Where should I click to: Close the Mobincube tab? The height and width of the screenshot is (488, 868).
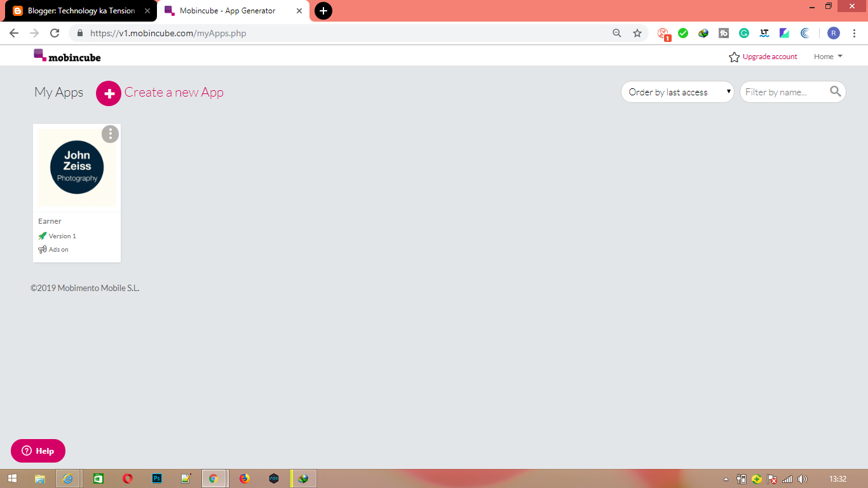[299, 11]
